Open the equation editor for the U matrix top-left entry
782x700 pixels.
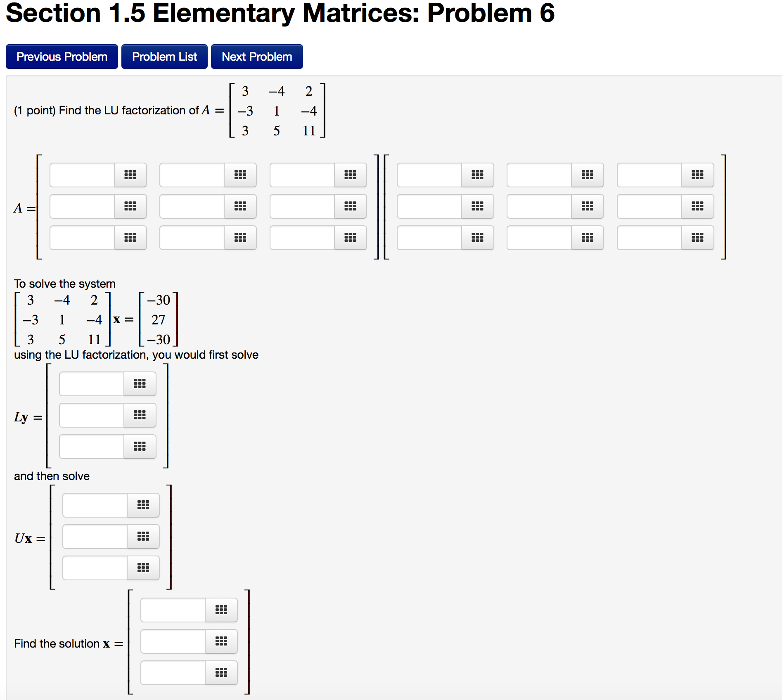click(477, 175)
